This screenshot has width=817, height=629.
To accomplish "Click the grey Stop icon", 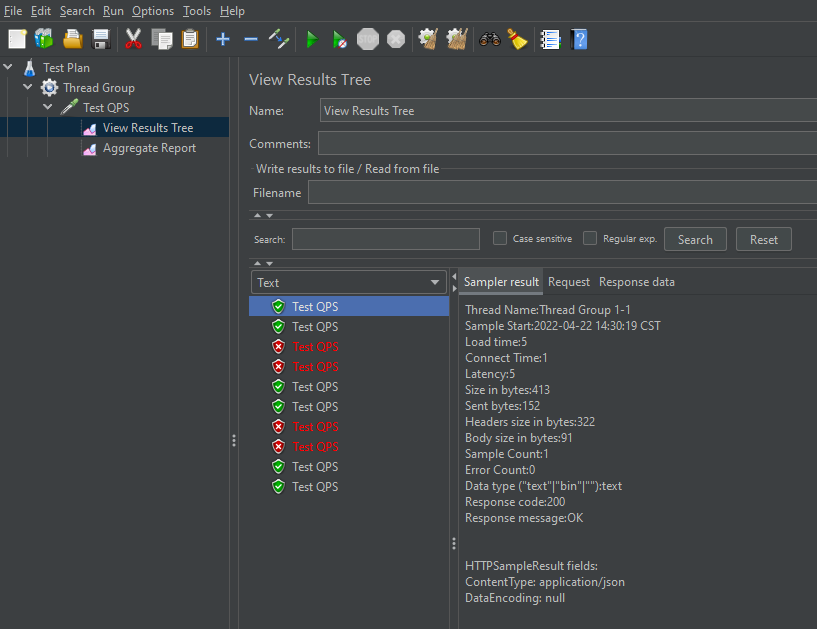I will 368,39.
